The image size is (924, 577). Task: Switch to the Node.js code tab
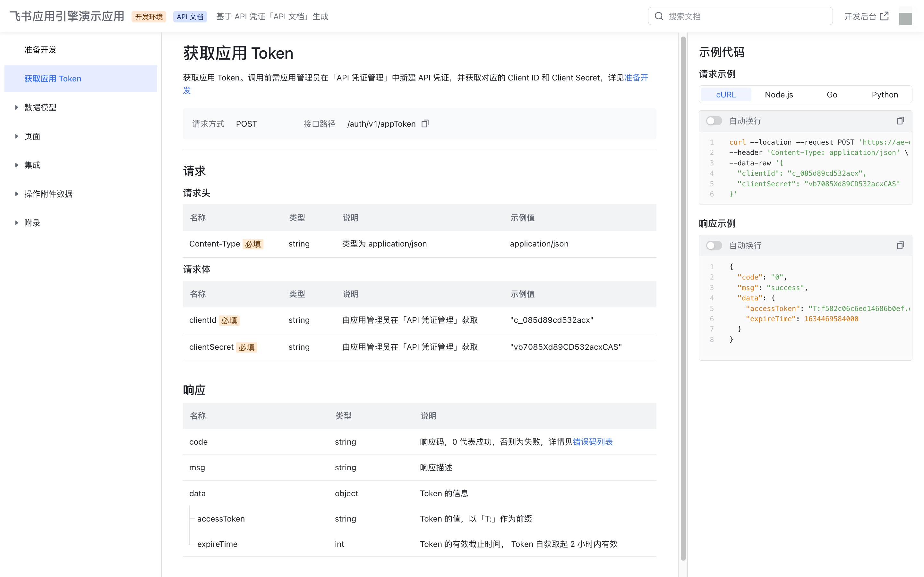(779, 94)
